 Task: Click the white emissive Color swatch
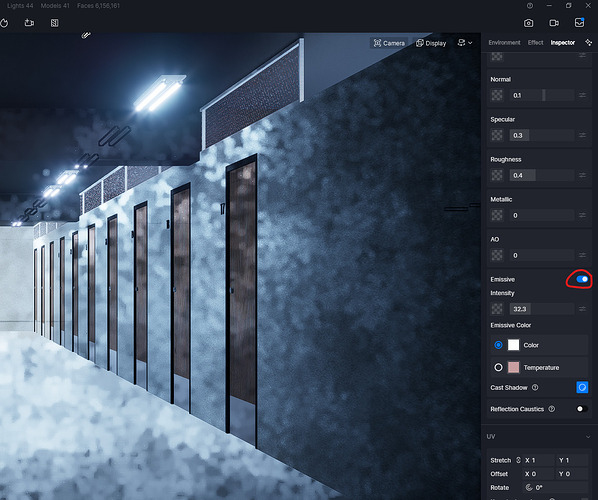tap(513, 345)
